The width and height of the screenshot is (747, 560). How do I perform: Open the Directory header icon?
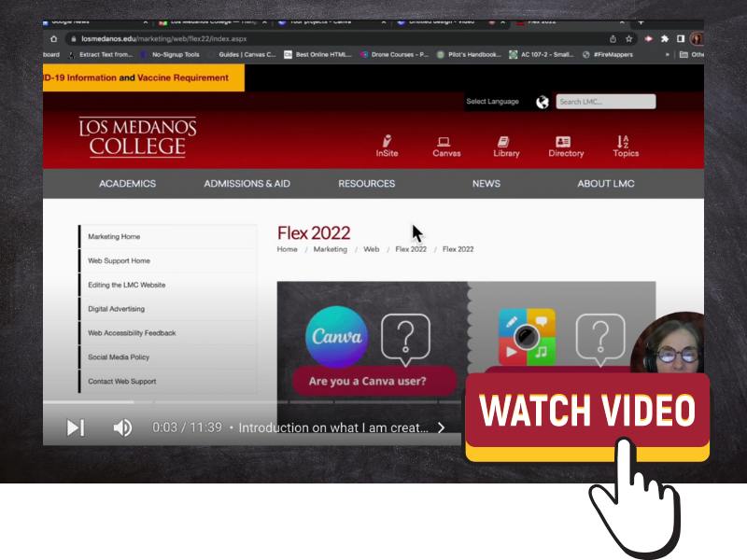click(566, 147)
